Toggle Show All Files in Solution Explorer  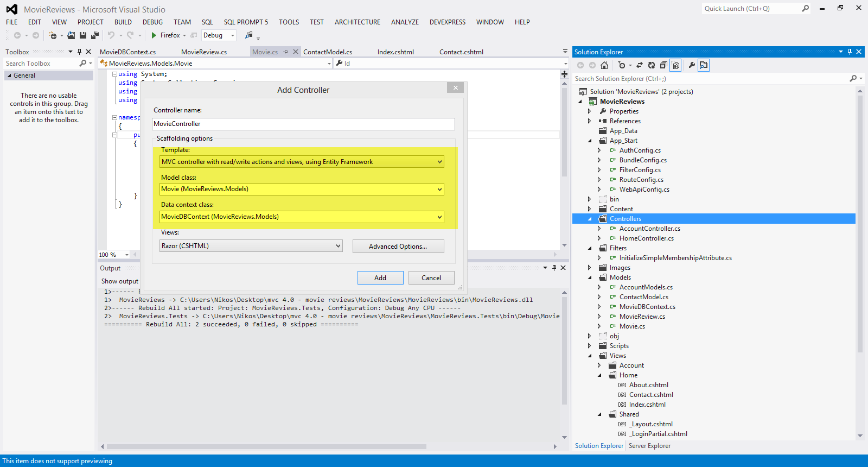coord(675,65)
